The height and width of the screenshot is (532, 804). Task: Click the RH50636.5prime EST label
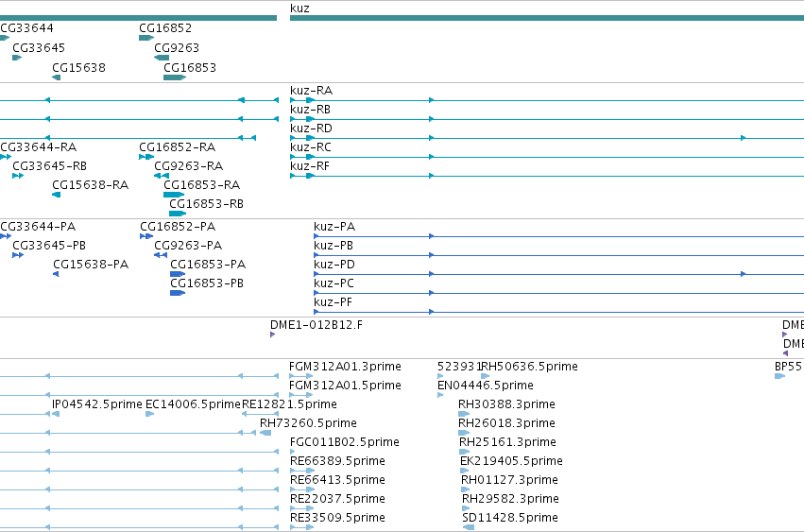pyautogui.click(x=530, y=367)
